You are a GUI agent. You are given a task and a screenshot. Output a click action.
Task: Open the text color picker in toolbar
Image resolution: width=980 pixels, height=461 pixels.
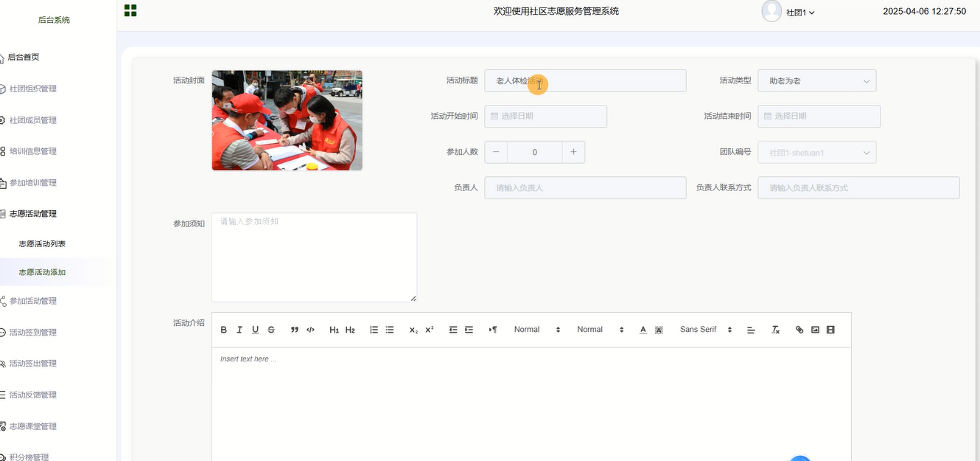pyautogui.click(x=643, y=330)
